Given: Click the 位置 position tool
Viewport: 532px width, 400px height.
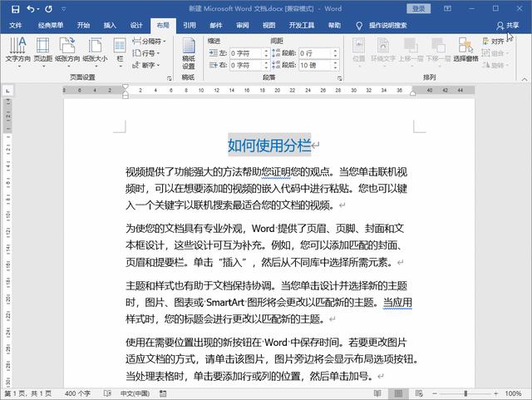Looking at the screenshot, I should click(x=358, y=52).
